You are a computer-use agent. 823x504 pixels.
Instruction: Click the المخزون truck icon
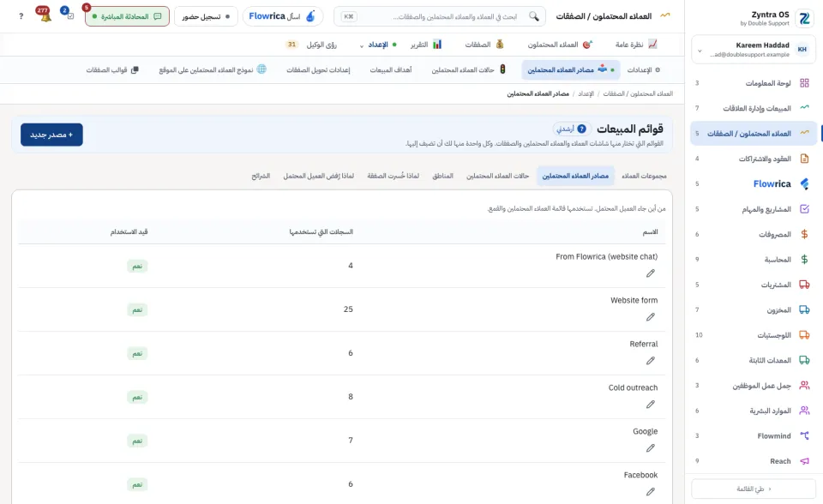[x=804, y=309]
